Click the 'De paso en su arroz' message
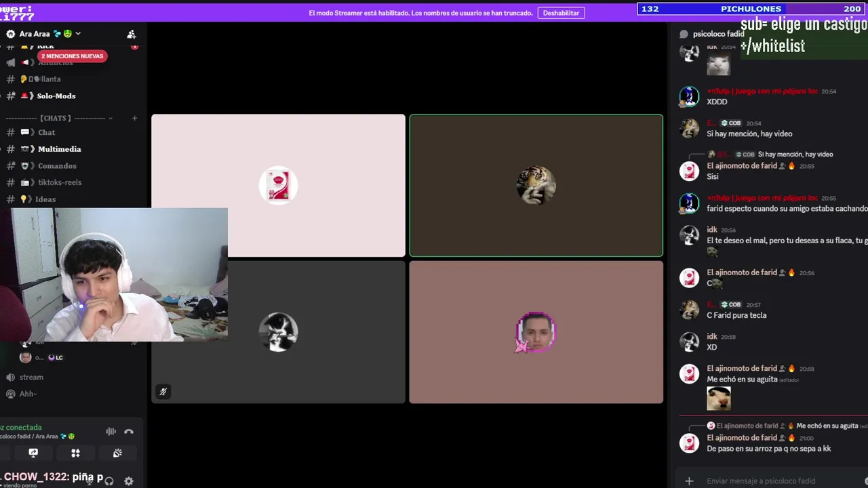The height and width of the screenshot is (488, 868). [768, 449]
